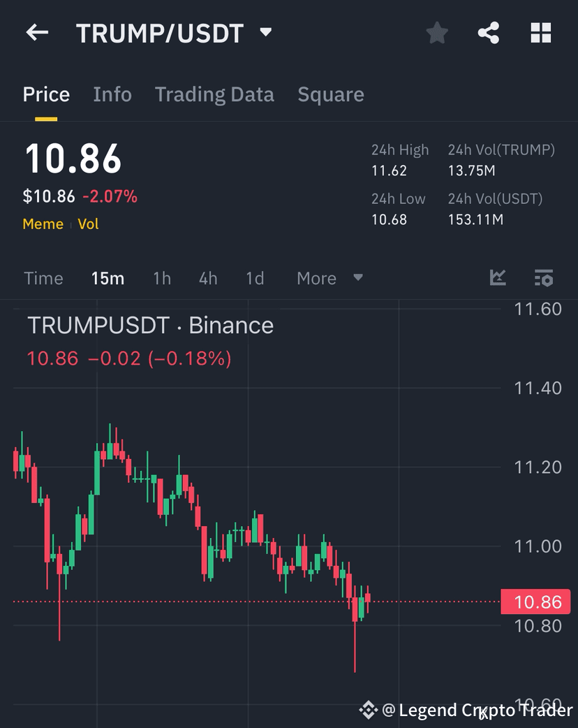This screenshot has width=578, height=728.
Task: Enable the 4h candle interval
Action: [x=207, y=278]
